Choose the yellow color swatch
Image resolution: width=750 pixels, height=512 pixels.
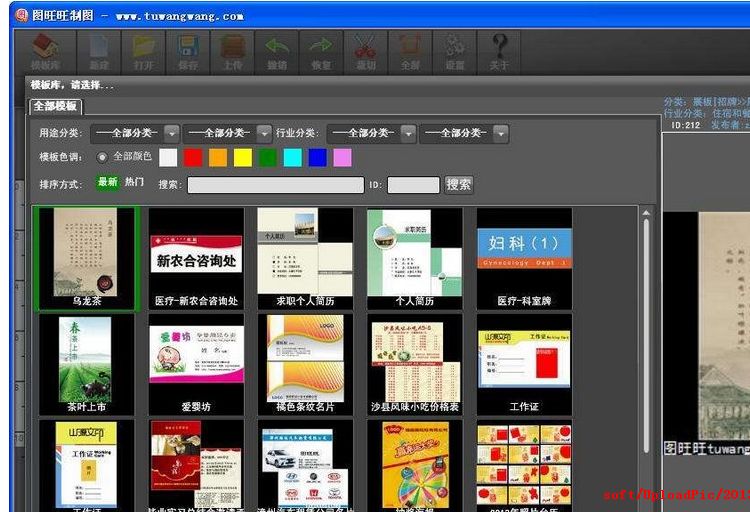[242, 157]
